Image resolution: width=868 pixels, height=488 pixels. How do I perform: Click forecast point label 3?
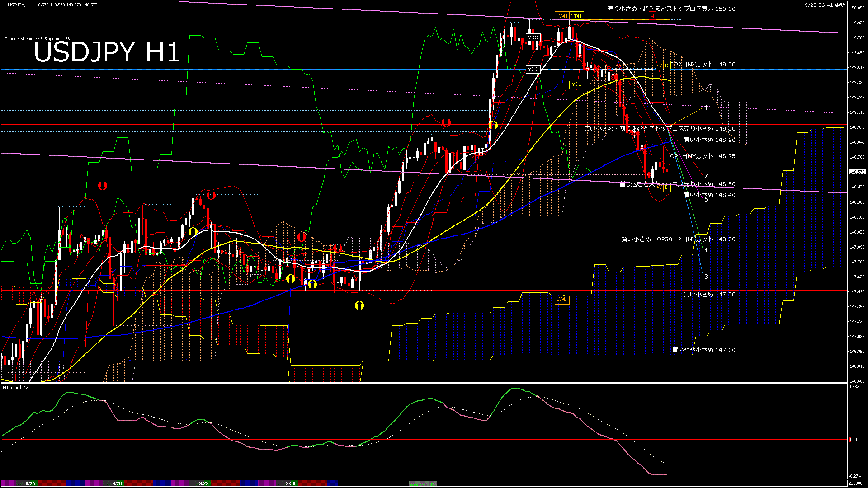point(706,277)
